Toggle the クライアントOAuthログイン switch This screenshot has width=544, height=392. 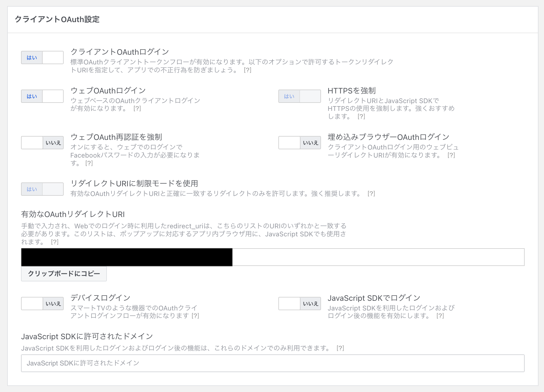(42, 58)
